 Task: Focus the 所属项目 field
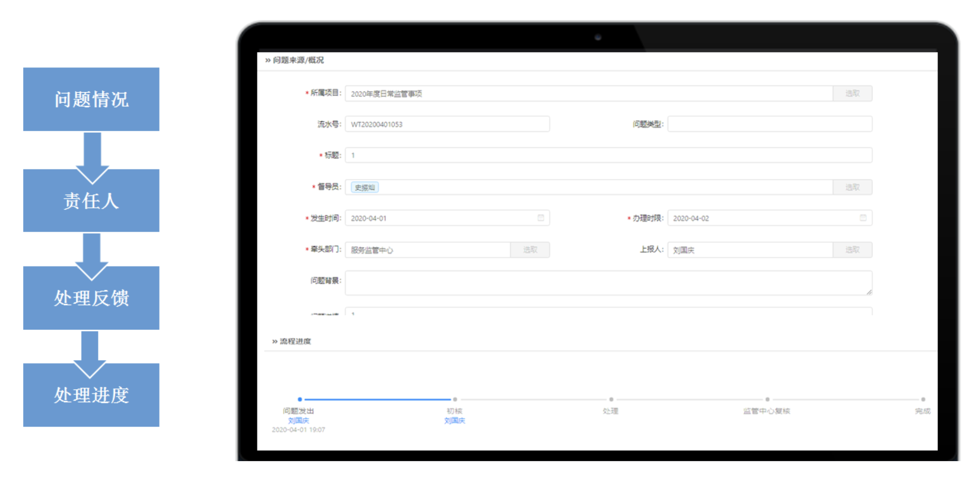[589, 93]
